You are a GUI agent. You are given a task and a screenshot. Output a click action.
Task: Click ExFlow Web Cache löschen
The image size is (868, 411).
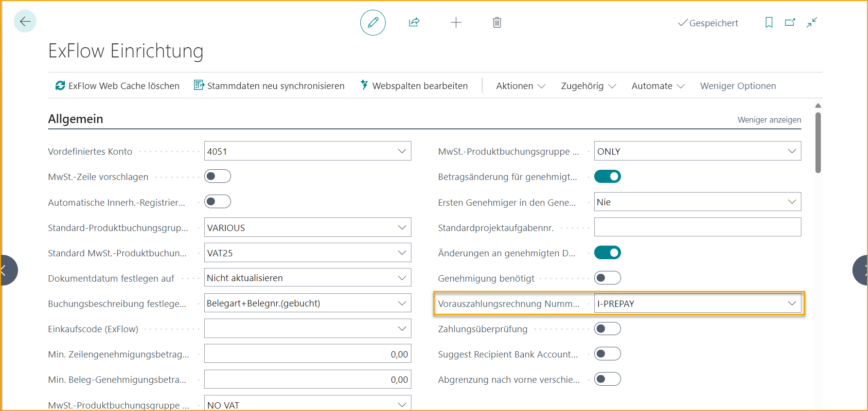[x=117, y=86]
